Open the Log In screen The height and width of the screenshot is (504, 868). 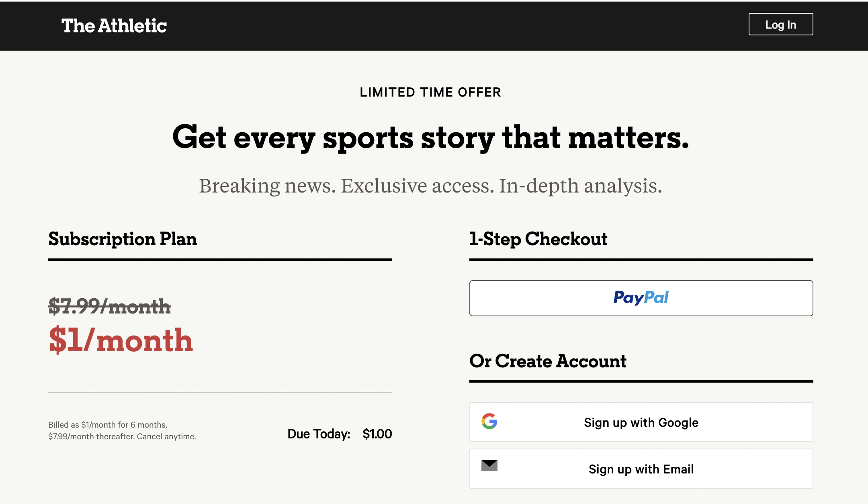(x=780, y=24)
